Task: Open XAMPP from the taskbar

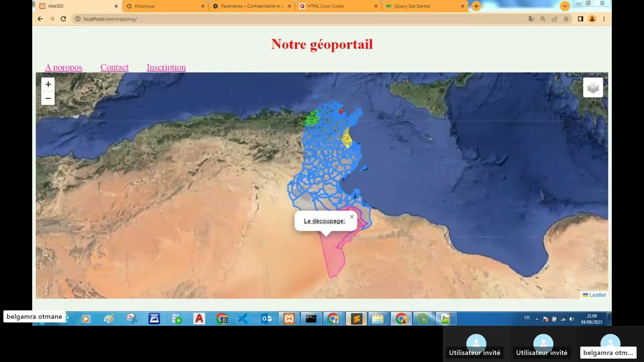Action: click(x=289, y=319)
